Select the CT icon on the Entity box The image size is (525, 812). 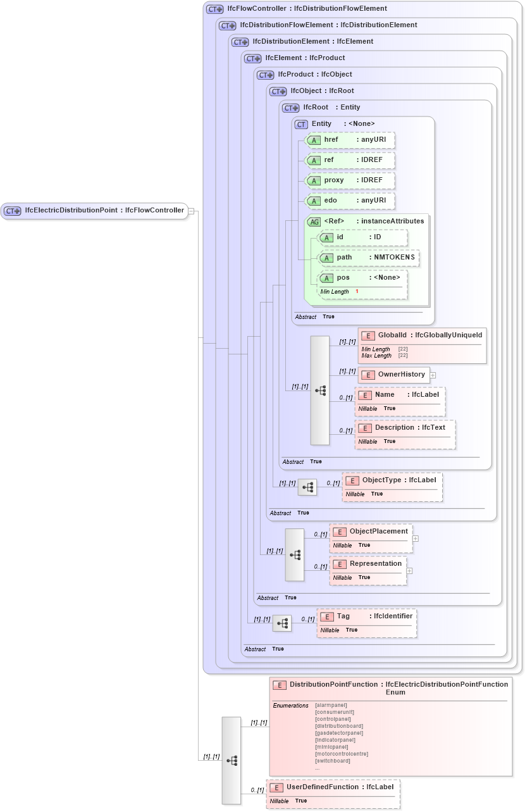click(x=301, y=124)
